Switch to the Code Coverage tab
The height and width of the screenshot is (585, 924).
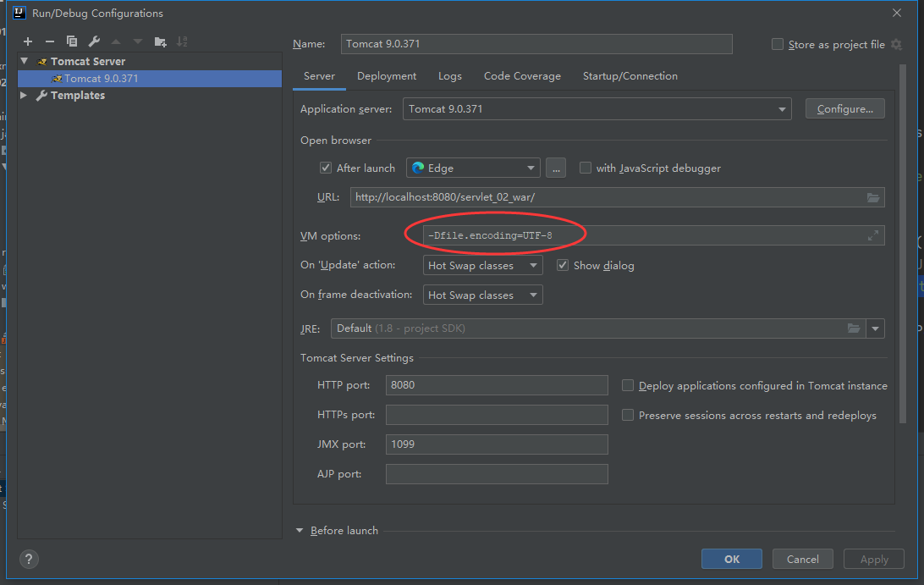[x=522, y=76]
